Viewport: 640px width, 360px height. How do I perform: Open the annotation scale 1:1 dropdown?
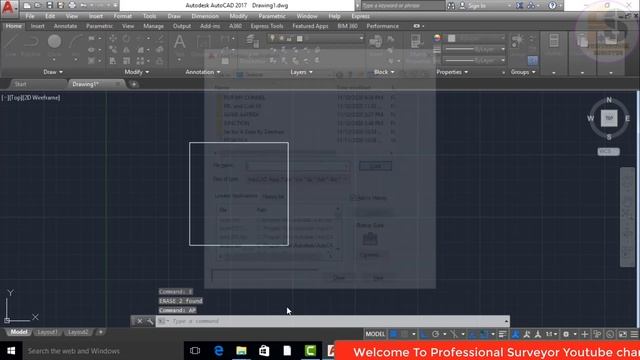pos(551,334)
